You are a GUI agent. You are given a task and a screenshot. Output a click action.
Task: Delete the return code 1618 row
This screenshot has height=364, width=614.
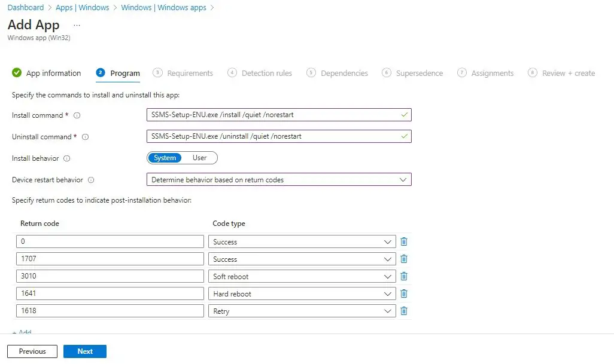(404, 311)
